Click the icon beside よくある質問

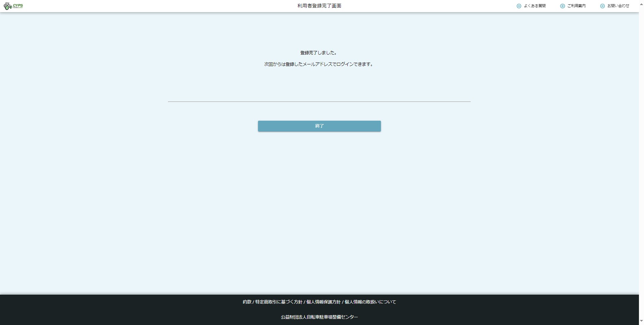point(519,6)
